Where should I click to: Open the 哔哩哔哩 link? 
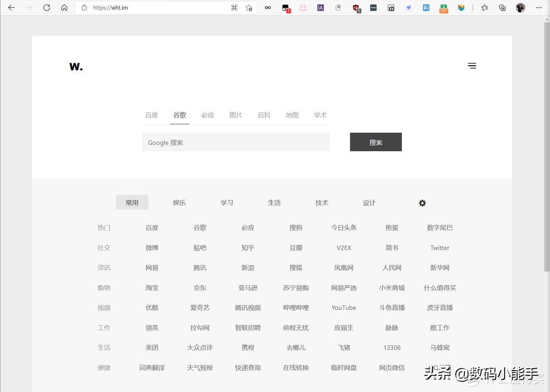296,307
